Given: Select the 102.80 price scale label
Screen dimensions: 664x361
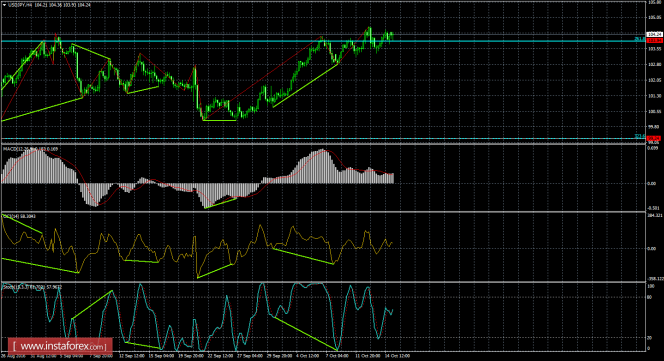Looking at the screenshot, I should click(x=654, y=64).
